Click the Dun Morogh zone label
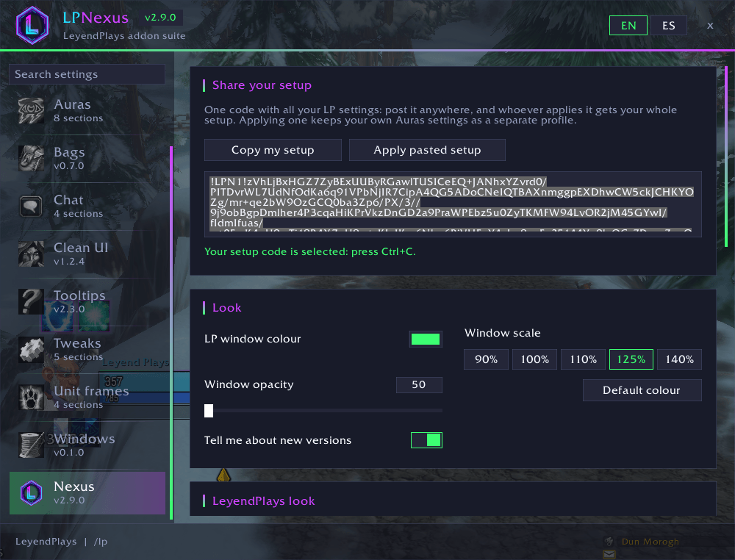This screenshot has width=735, height=560. [x=650, y=542]
